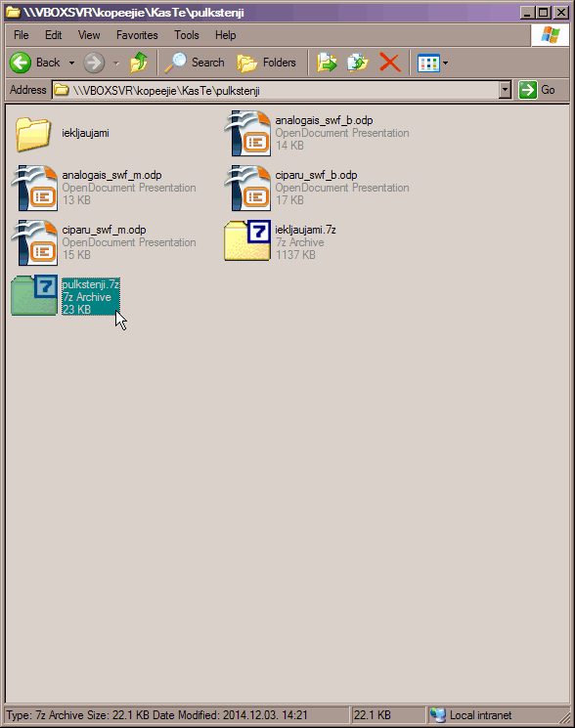Click the red Delete X icon
Screen dimensions: 575x728
pyautogui.click(x=389, y=63)
